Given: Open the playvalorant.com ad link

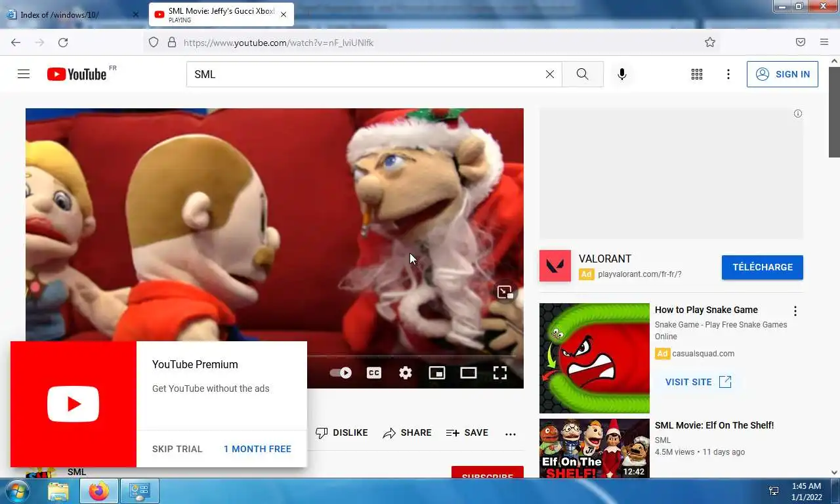Looking at the screenshot, I should tap(640, 274).
